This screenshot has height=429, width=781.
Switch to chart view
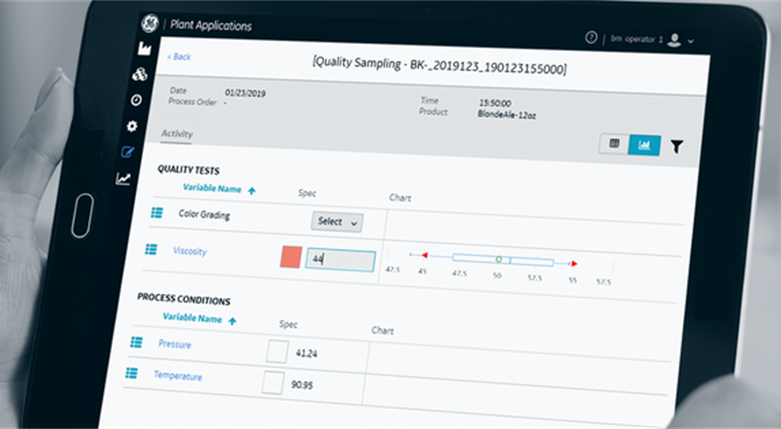(x=645, y=145)
